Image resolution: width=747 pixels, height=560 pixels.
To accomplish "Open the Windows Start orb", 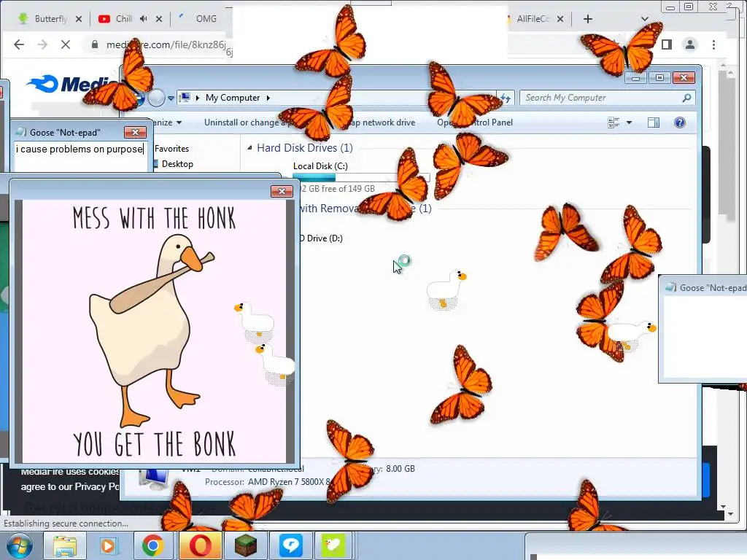I will tap(19, 545).
